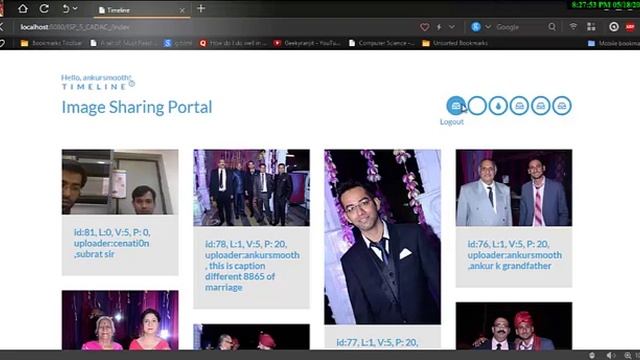Click the Image Sharing Portal heading
Viewport: 640px width, 360px height.
[x=137, y=107]
